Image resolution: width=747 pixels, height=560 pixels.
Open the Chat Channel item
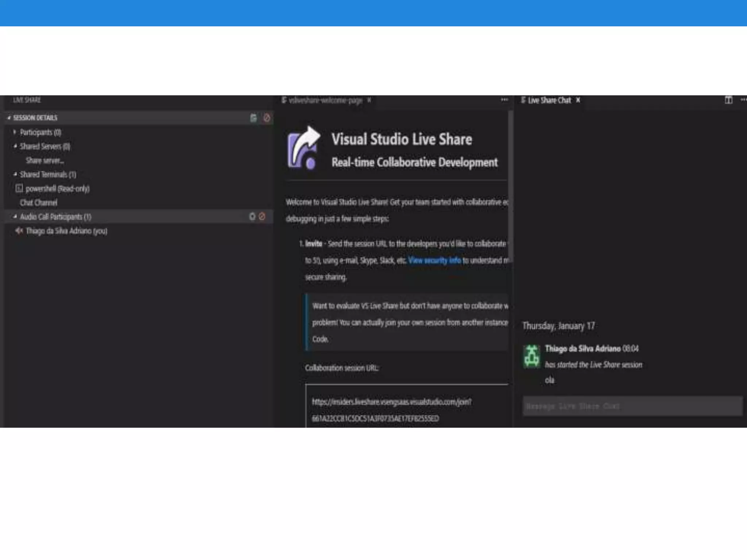[x=38, y=203]
